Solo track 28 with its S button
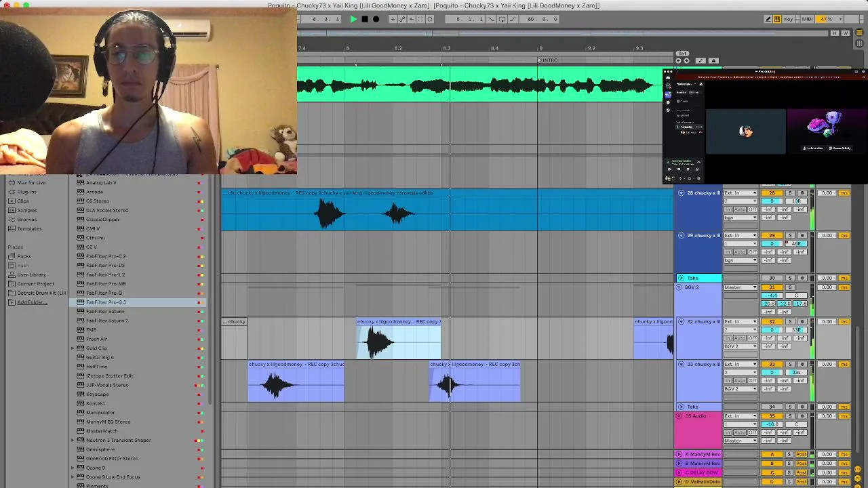The width and height of the screenshot is (868, 488). pyautogui.click(x=790, y=193)
